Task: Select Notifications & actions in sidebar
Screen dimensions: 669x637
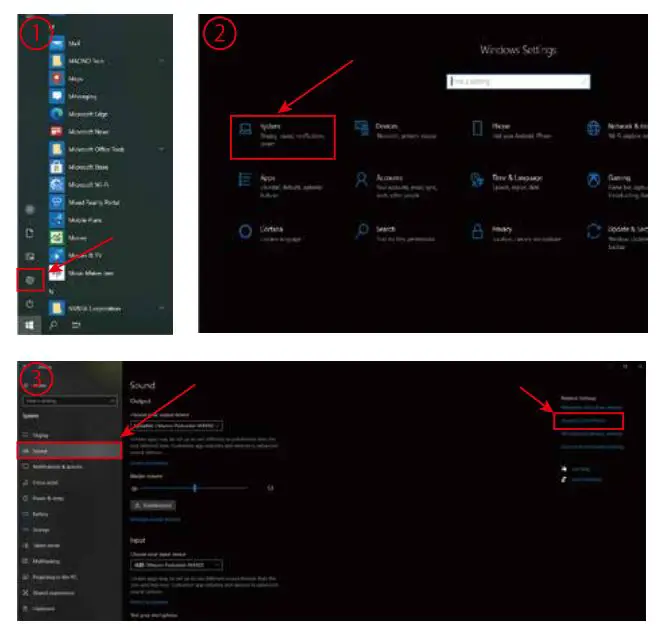Action: pyautogui.click(x=70, y=467)
